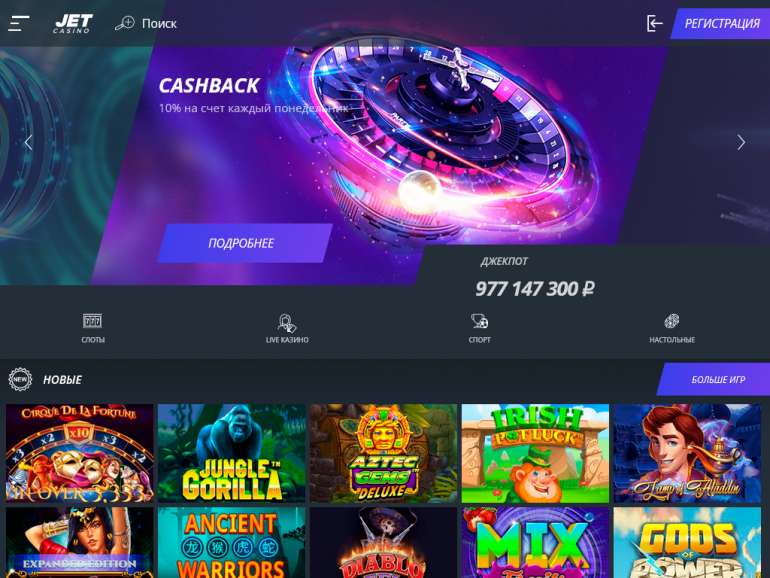Select the Настольные table games icon
The image size is (770, 578).
coord(672,321)
